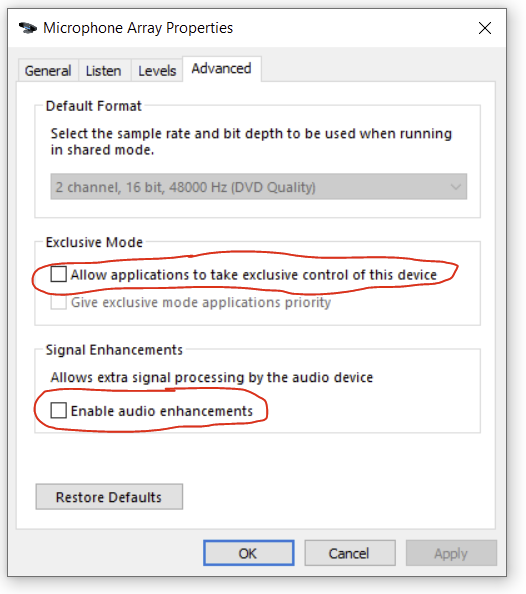Click the chevron arrow of the sample rate dropdown
Viewport: 526px width, 594px height.
(456, 187)
